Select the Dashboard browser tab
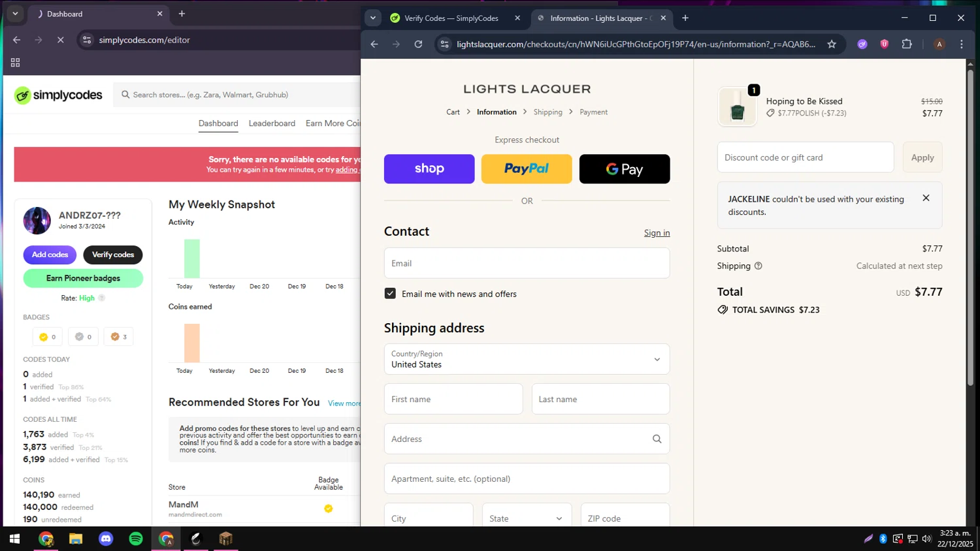This screenshot has width=980, height=551. pyautogui.click(x=98, y=14)
